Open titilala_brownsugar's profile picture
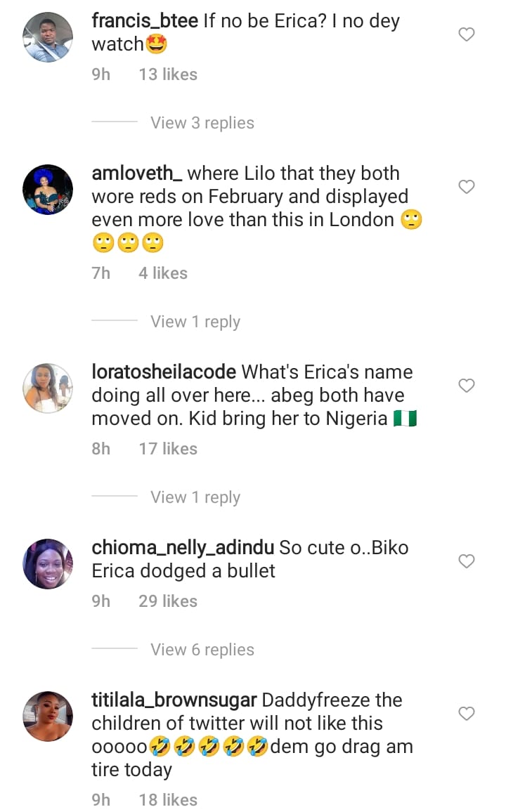The height and width of the screenshot is (812, 506). click(48, 716)
